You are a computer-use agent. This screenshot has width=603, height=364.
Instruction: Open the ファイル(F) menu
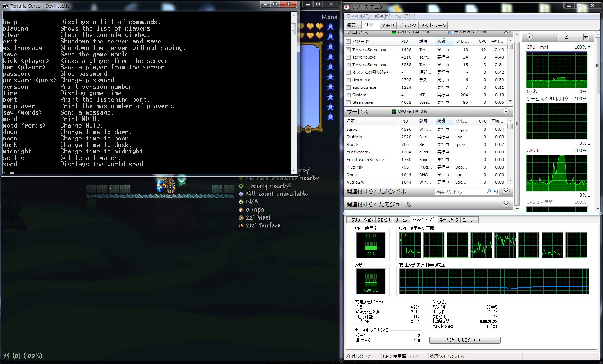coord(358,16)
